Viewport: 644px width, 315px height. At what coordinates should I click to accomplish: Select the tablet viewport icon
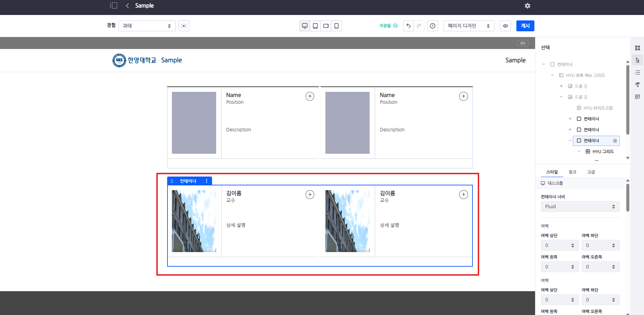[316, 26]
